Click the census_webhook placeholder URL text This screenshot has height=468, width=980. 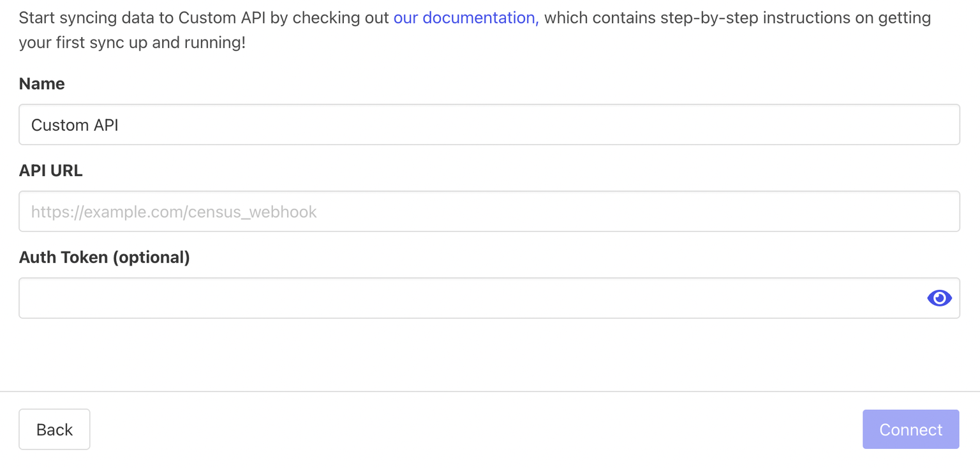174,212
